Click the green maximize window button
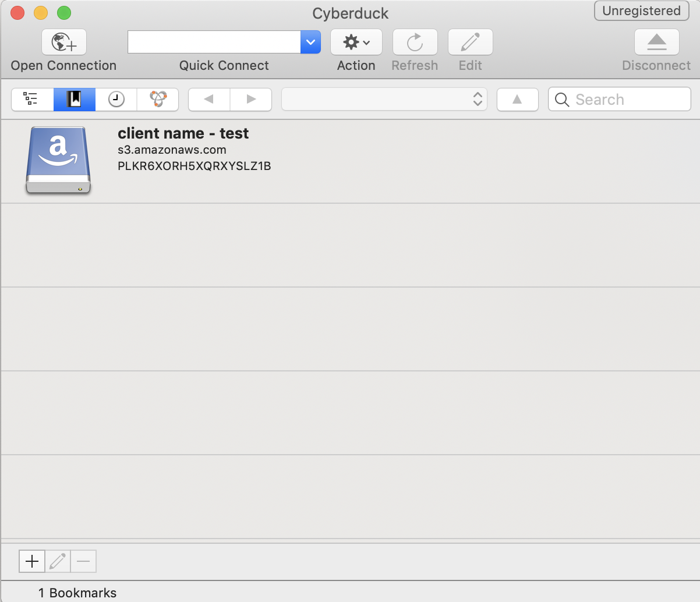Screen dimensions: 700x602 (x=64, y=13)
